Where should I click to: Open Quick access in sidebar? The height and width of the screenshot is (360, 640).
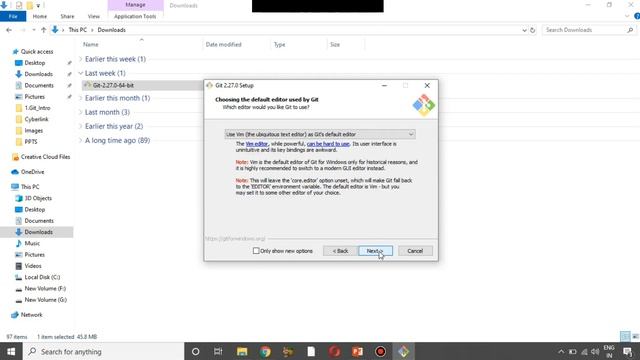37,51
